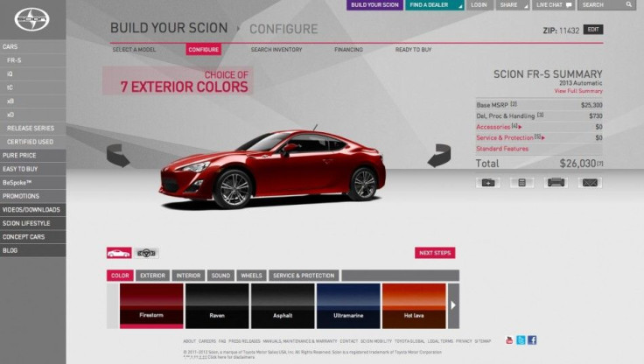Open Find a Dealer dropdown
The width and height of the screenshot is (644, 364).
(435, 5)
